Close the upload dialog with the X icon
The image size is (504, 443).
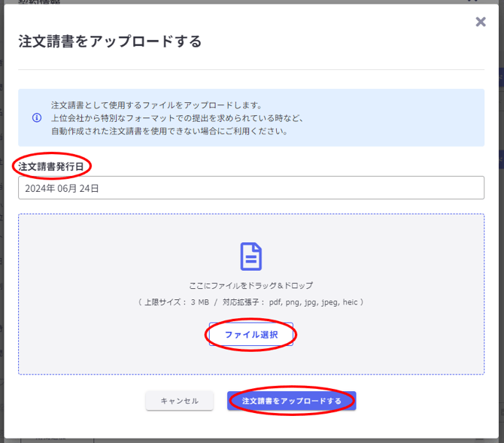[481, 22]
